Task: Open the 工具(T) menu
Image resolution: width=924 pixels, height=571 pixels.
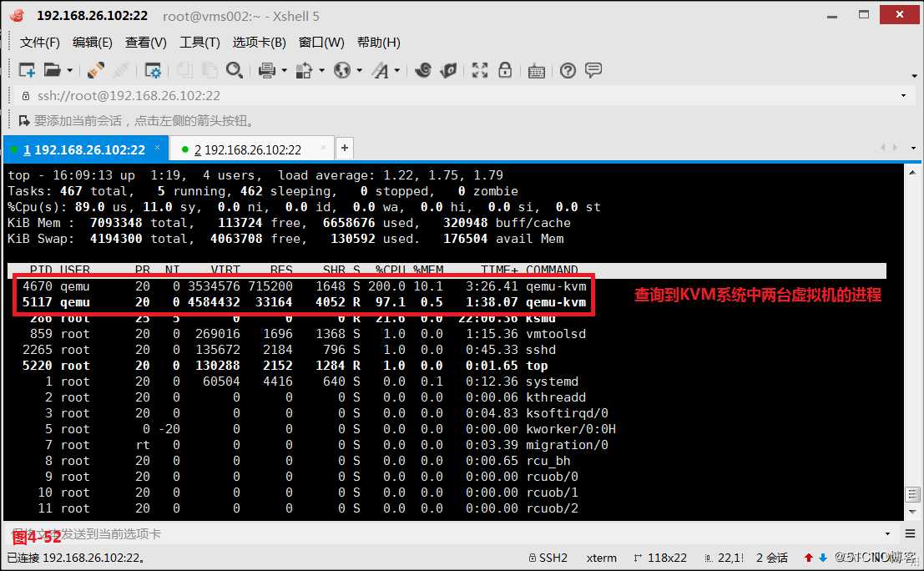Action: click(199, 43)
